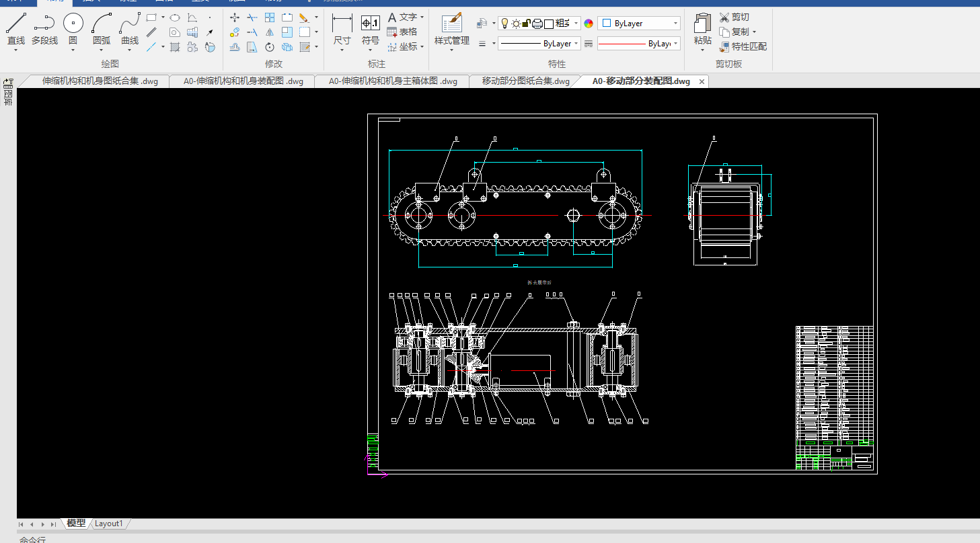Toggle the layer freeze sun icon
The height and width of the screenshot is (543, 980).
516,24
